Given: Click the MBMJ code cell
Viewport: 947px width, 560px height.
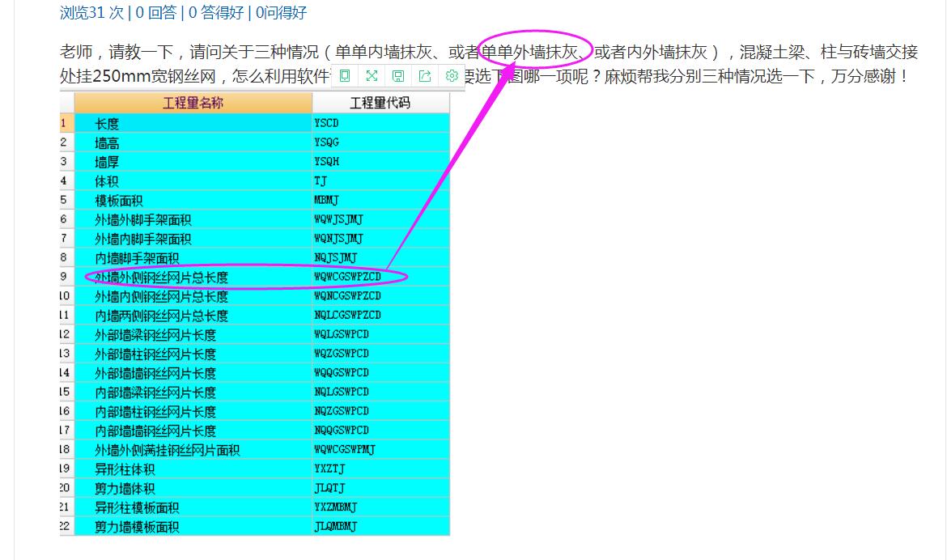Looking at the screenshot, I should [380, 201].
